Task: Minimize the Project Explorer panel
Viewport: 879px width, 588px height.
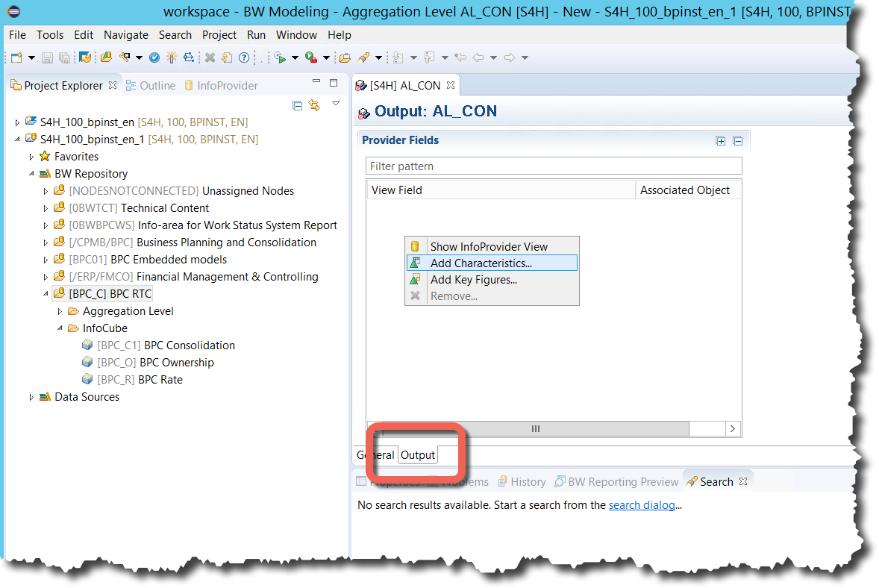Action: coord(316,83)
